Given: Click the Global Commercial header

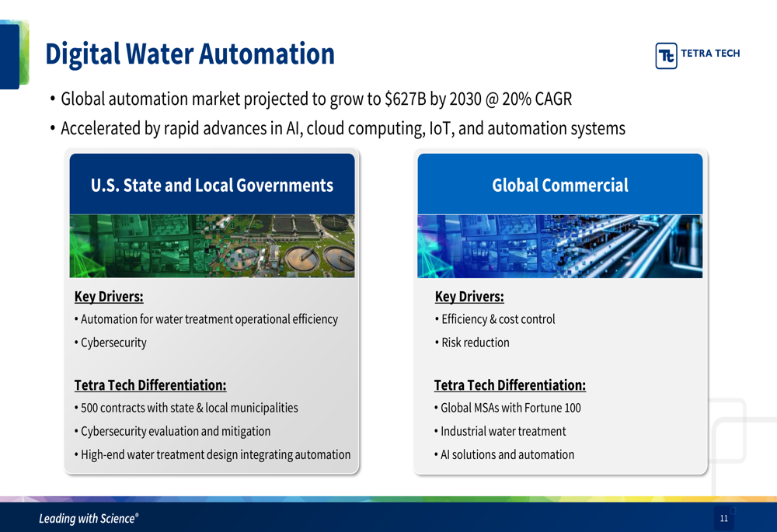Looking at the screenshot, I should coord(559,185).
